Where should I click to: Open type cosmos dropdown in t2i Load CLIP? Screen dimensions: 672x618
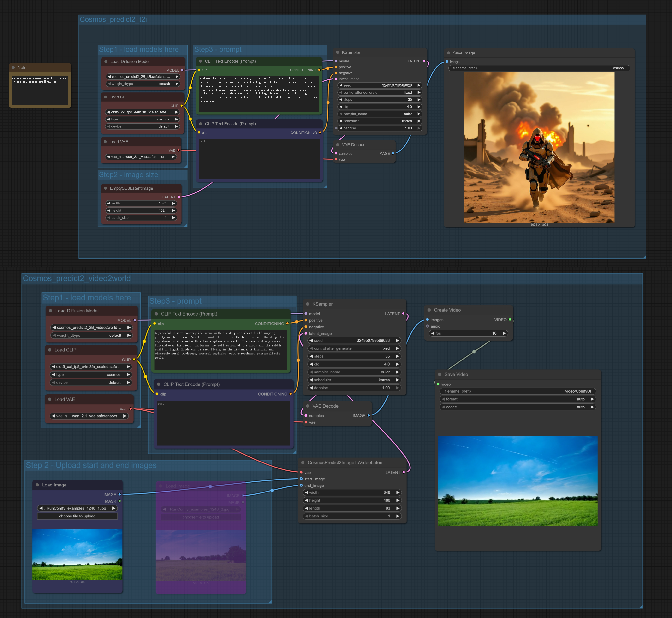(143, 119)
